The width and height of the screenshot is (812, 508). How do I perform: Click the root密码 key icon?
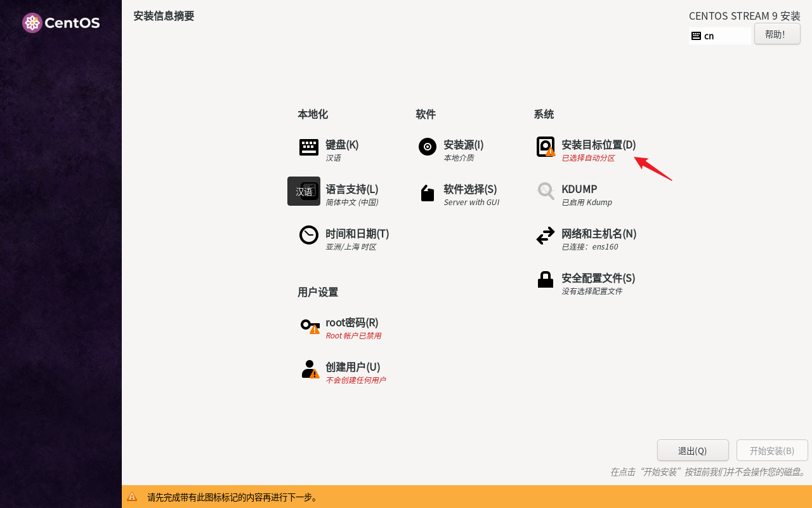point(310,326)
